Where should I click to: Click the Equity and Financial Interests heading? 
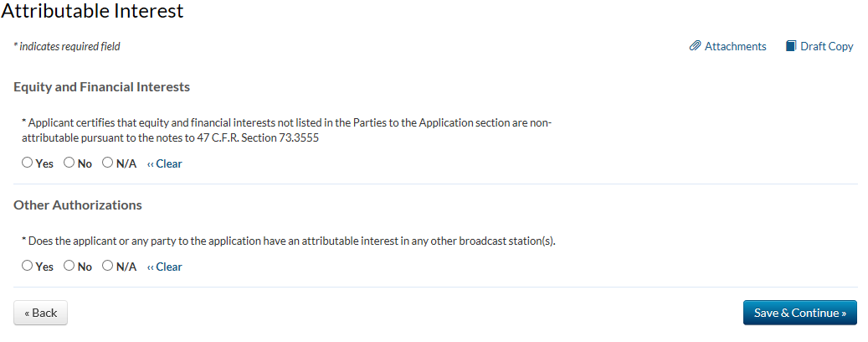pos(101,87)
